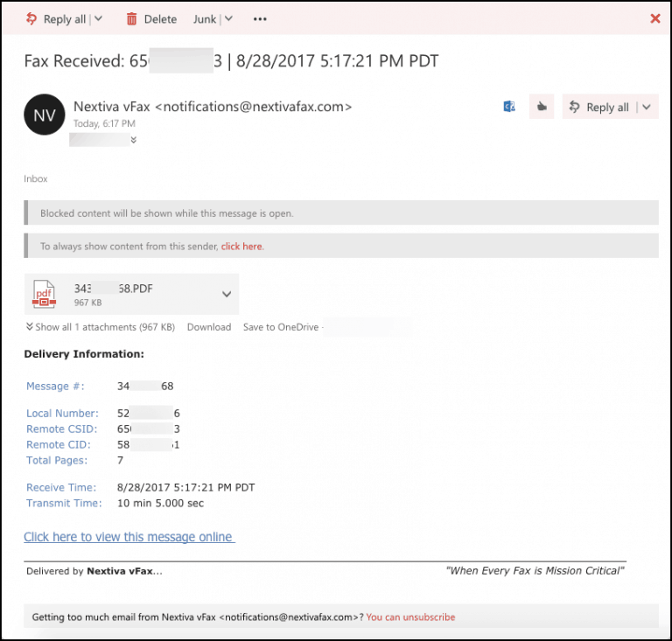Viewport: 672px width, 641px height.
Task: Expand recipient details under the sender
Action: pyautogui.click(x=133, y=139)
